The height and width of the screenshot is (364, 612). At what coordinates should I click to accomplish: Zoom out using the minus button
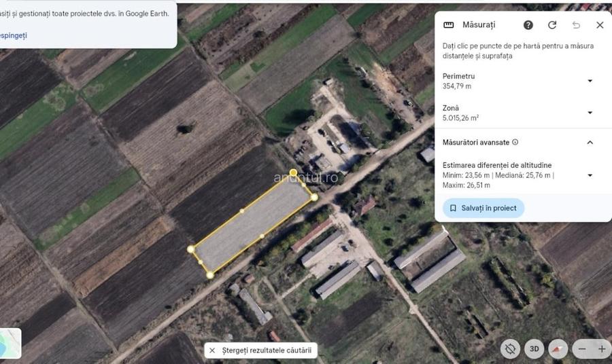[582, 349]
